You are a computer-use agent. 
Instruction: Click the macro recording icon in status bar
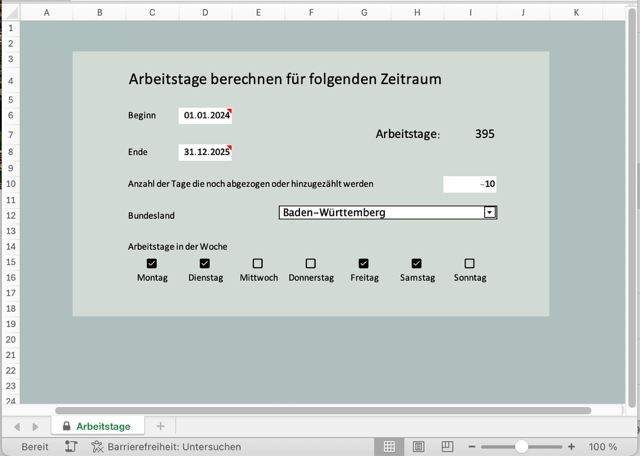[71, 447]
